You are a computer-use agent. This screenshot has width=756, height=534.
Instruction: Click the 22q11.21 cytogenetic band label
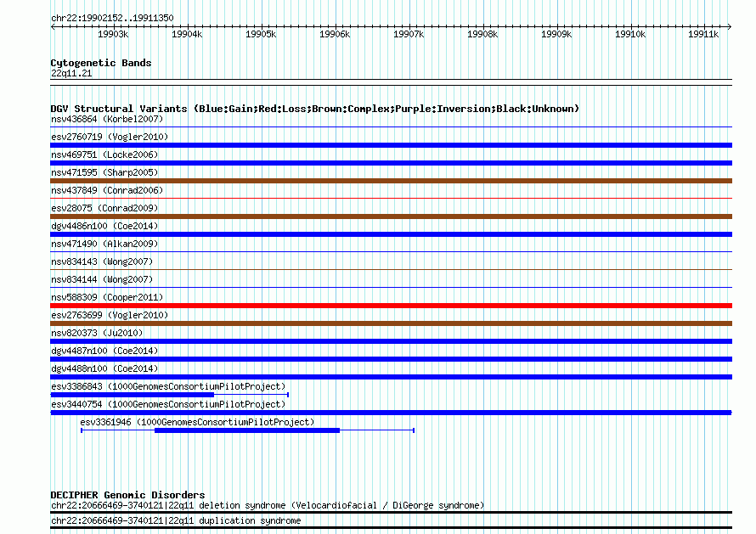point(71,73)
